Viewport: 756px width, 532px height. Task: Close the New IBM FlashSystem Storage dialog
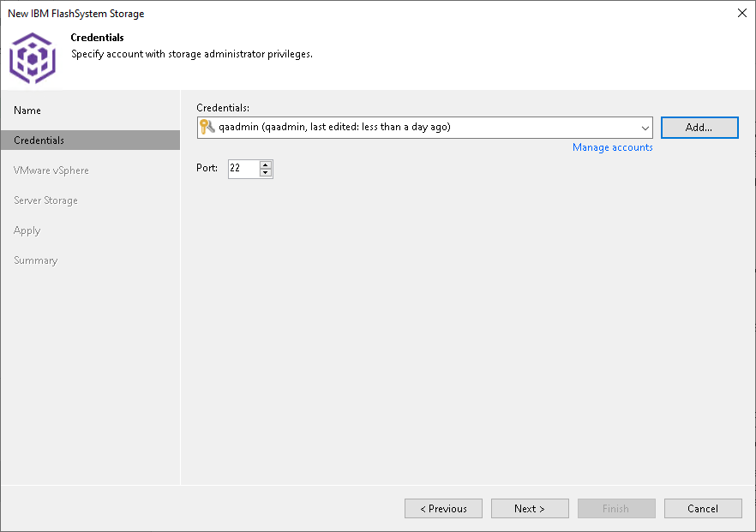click(742, 13)
